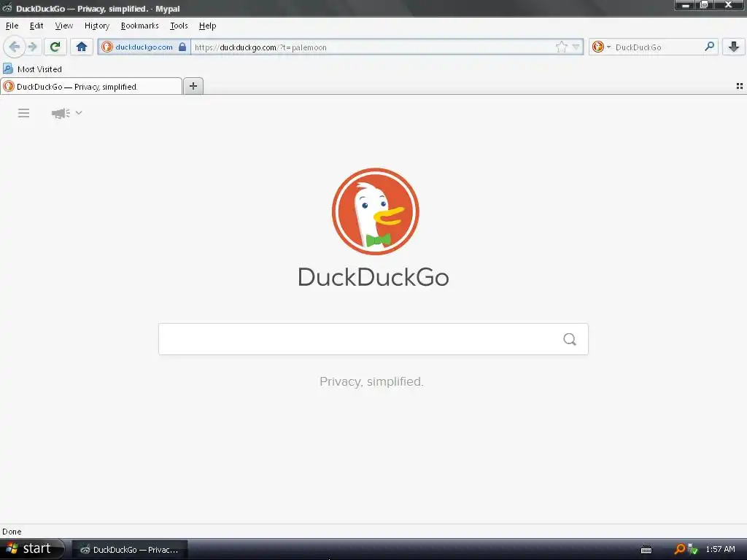Open the Downloads arrow button
This screenshot has width=747, height=560.
(734, 47)
